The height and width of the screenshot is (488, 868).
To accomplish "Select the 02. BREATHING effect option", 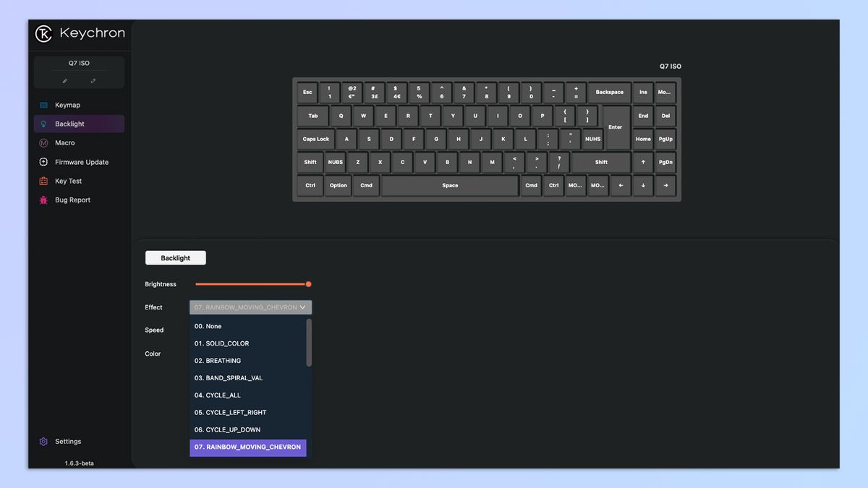I will 218,361.
